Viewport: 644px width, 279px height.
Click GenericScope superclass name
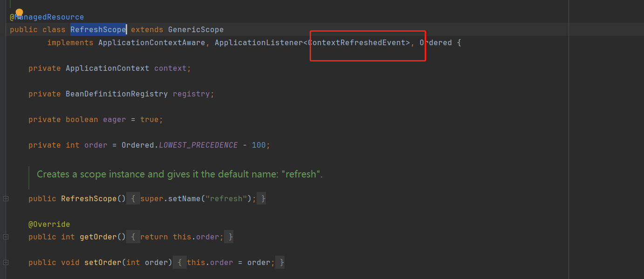click(196, 30)
